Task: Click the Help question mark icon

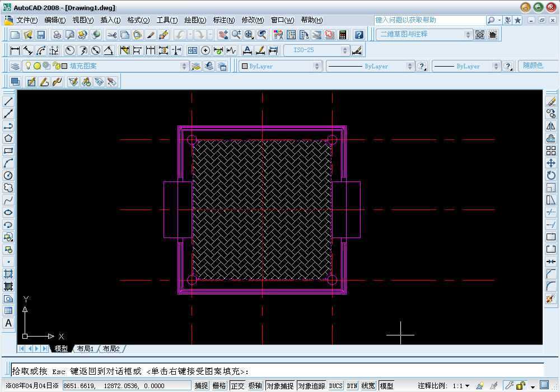Action: [x=359, y=35]
